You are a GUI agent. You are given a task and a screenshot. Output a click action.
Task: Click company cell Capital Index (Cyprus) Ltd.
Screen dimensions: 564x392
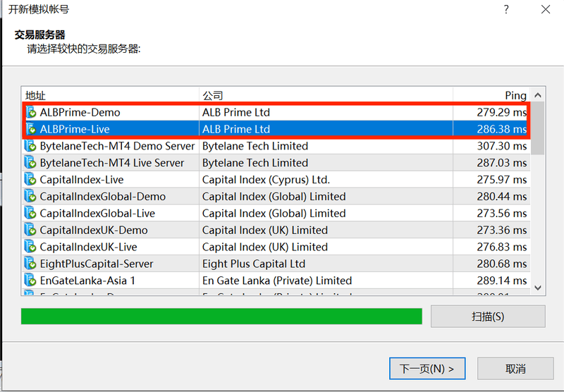click(x=266, y=180)
